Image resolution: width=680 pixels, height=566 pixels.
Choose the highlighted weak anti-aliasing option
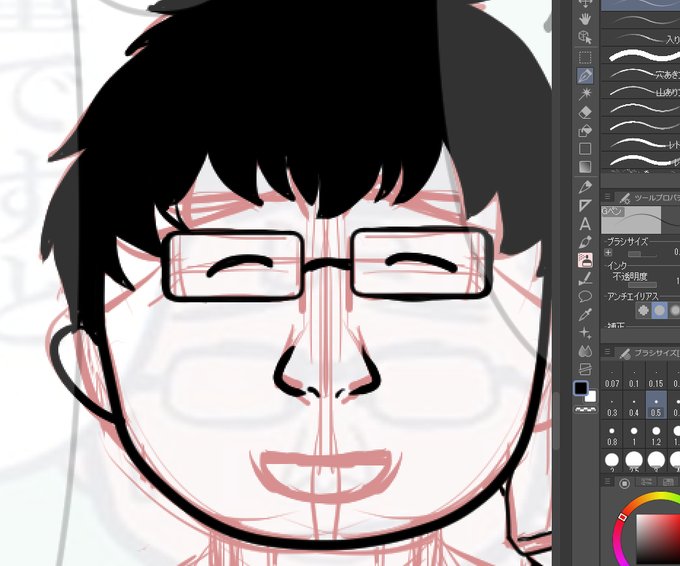(x=659, y=310)
